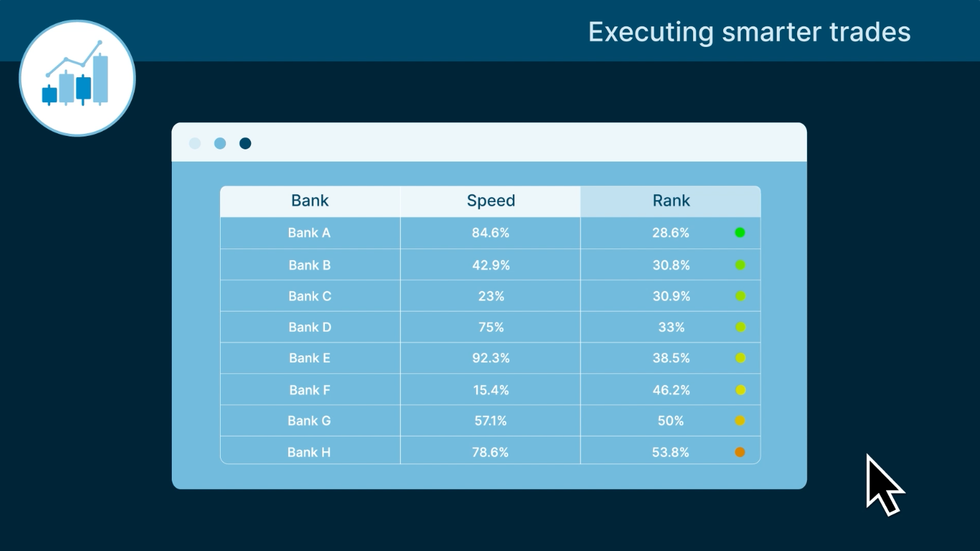Click the status dot in Bank D row

pyautogui.click(x=741, y=327)
